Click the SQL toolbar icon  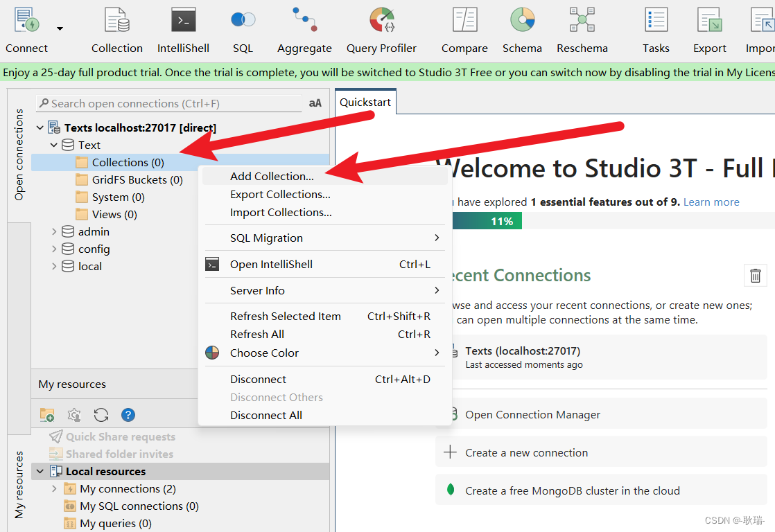point(243,20)
